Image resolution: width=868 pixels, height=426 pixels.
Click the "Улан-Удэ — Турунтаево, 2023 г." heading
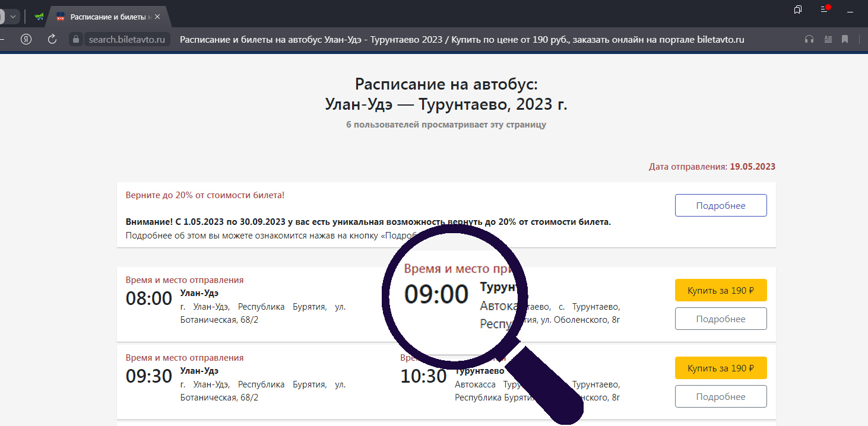446,104
